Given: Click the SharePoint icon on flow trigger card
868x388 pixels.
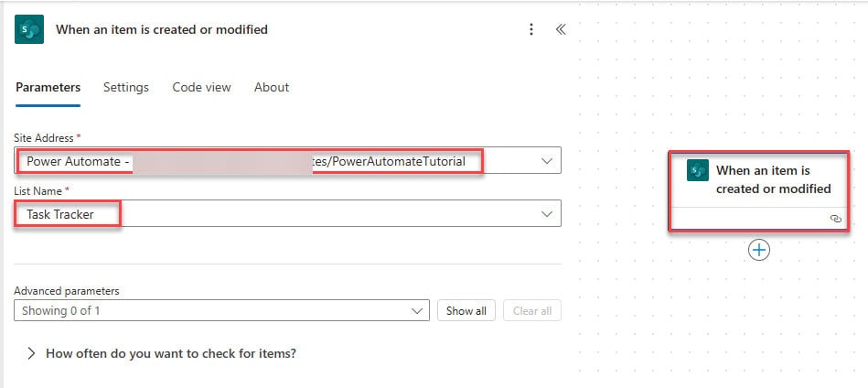Looking at the screenshot, I should (698, 170).
